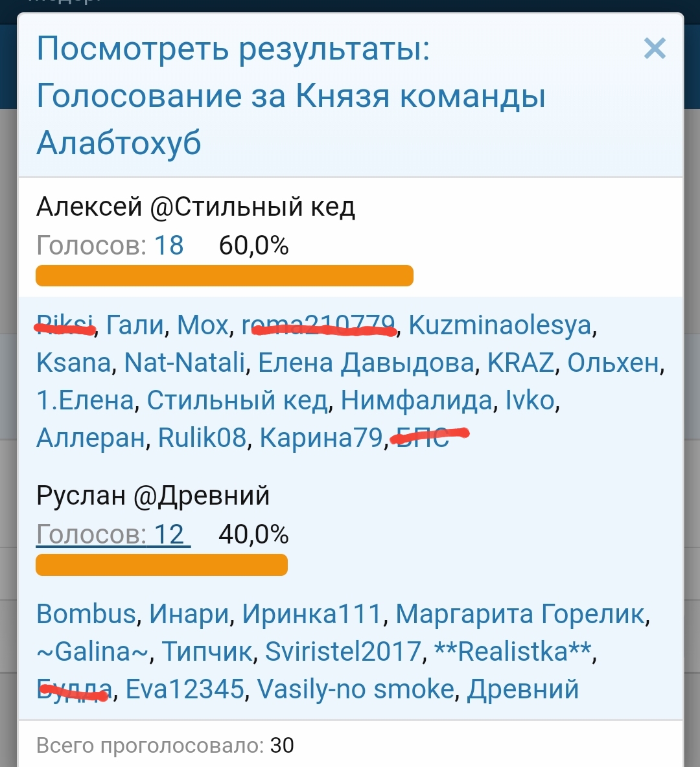
Task: Click the username Мох
Action: pyautogui.click(x=203, y=325)
